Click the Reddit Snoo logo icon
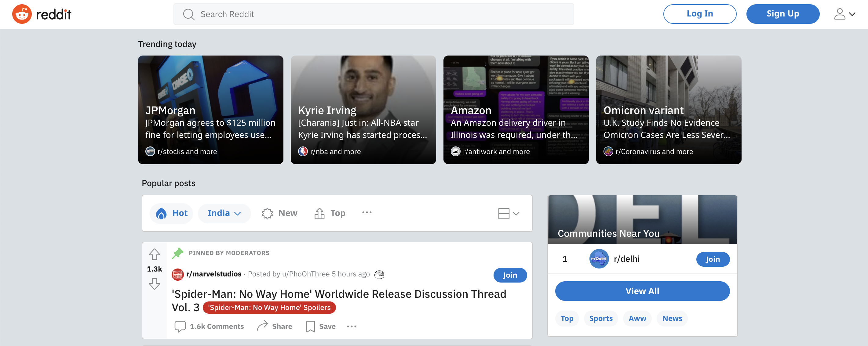The image size is (868, 346). [x=22, y=14]
